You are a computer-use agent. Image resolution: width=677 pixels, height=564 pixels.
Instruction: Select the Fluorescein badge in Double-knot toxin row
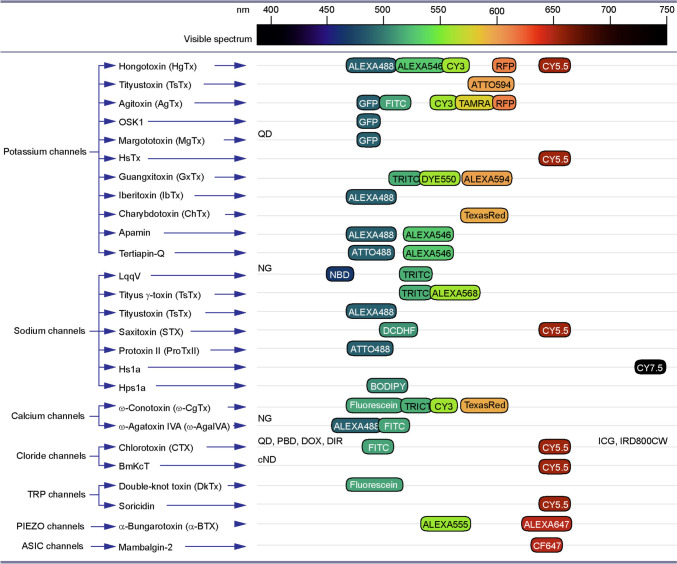tap(374, 485)
